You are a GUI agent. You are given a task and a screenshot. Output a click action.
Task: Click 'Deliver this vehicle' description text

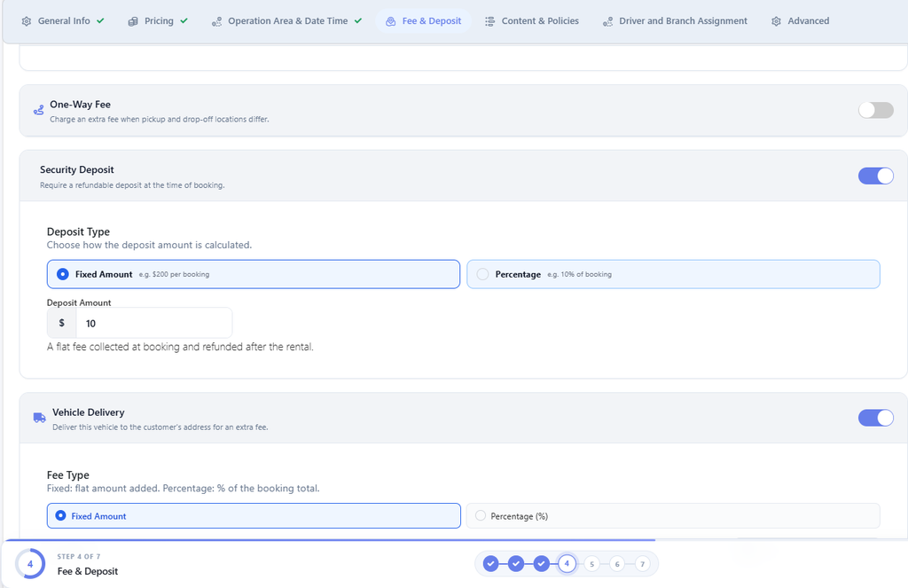point(160,427)
